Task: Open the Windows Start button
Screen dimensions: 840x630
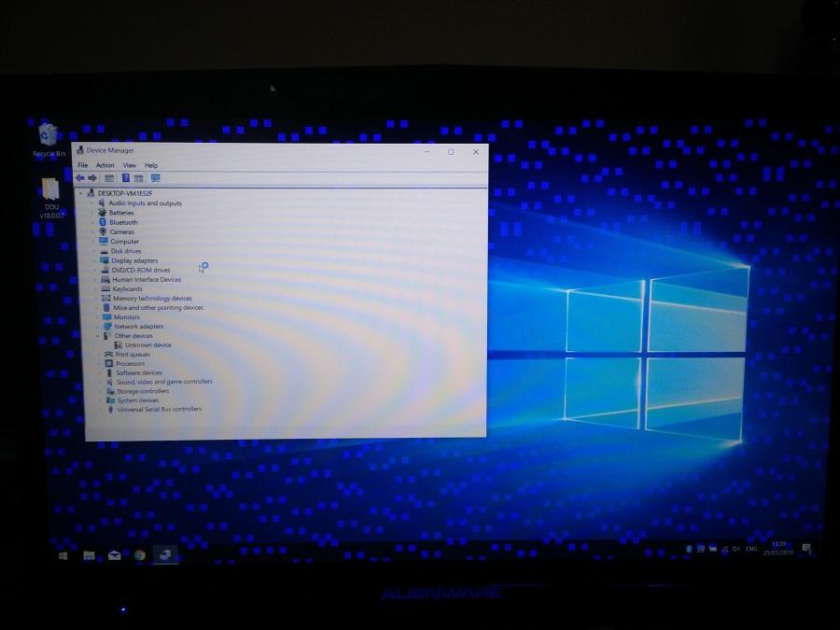Action: (x=63, y=555)
